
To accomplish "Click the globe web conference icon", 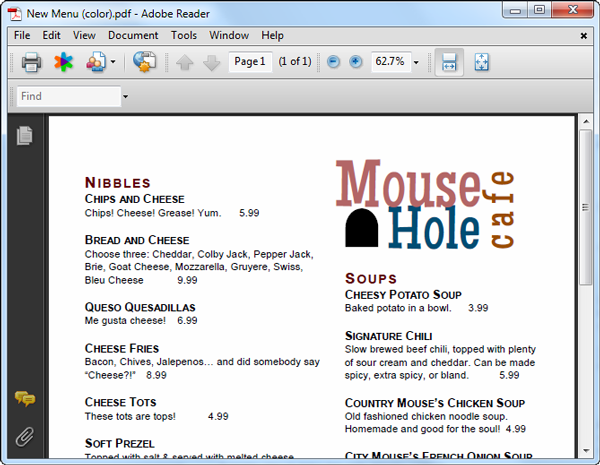I will (x=144, y=62).
